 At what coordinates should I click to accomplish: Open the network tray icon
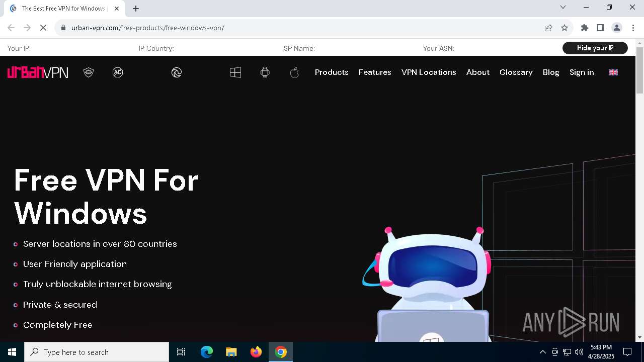click(567, 352)
